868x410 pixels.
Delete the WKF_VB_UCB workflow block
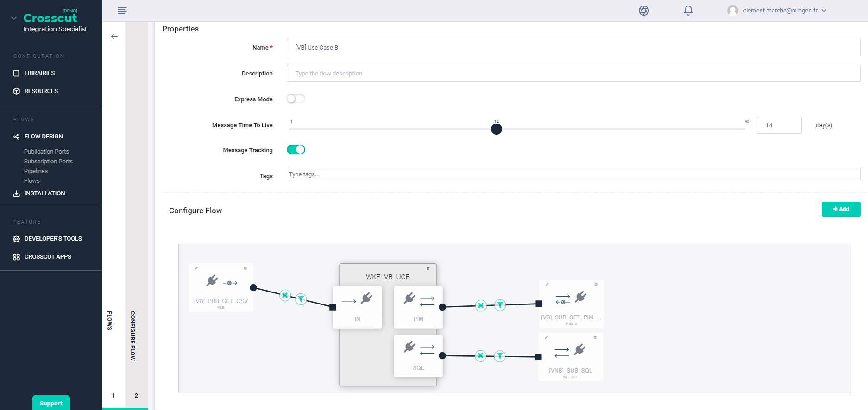(428, 268)
